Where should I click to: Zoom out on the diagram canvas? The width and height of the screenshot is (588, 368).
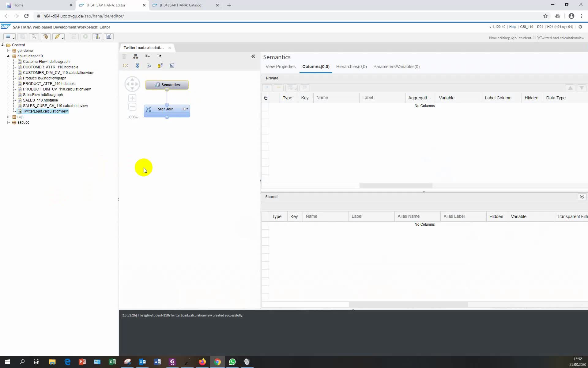tap(132, 107)
